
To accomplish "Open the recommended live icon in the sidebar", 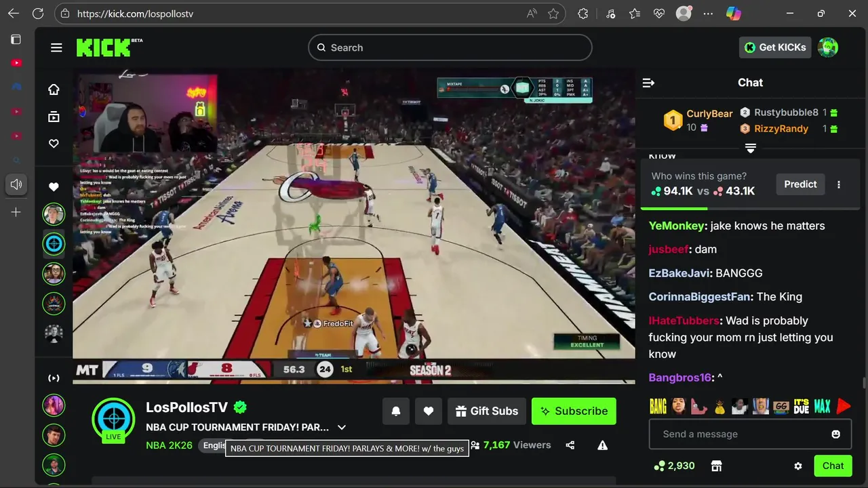I will pyautogui.click(x=54, y=378).
